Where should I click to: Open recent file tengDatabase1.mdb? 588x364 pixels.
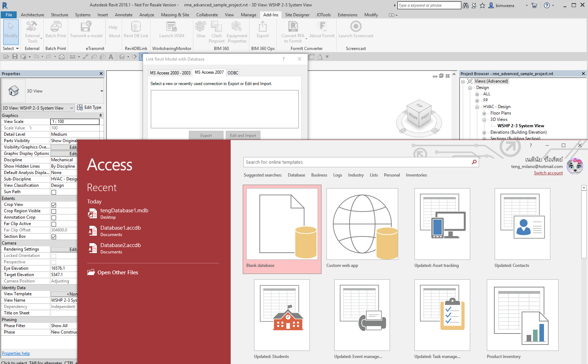(118, 213)
